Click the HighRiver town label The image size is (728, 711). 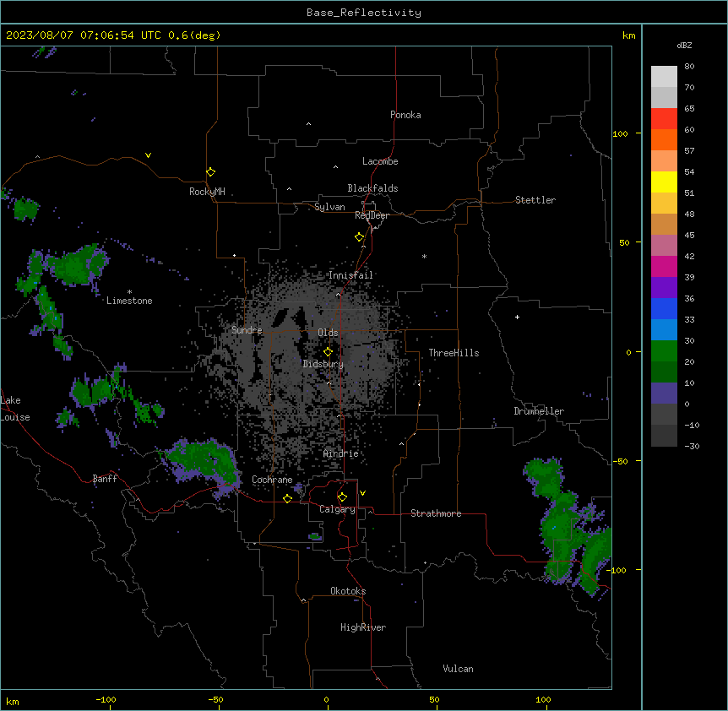pos(363,627)
